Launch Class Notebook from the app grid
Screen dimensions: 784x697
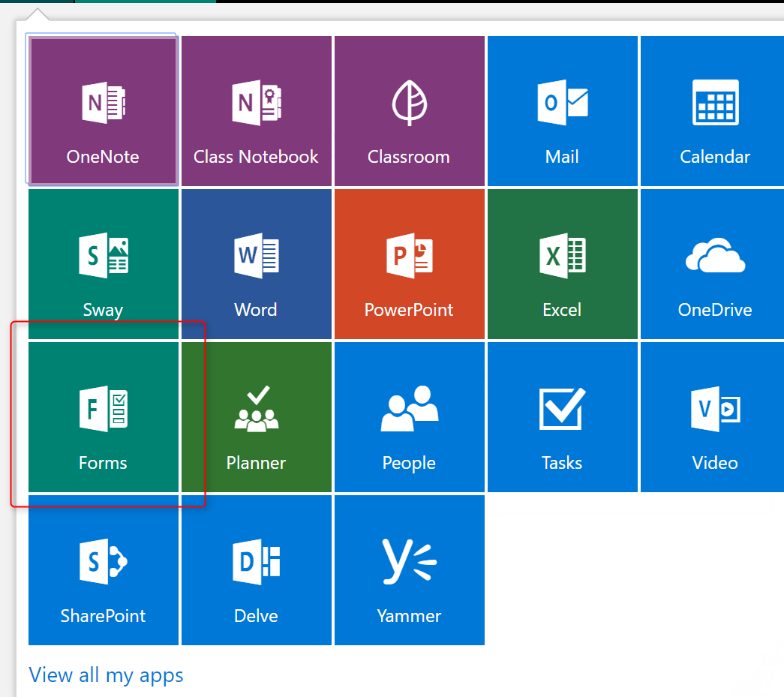pos(257,110)
